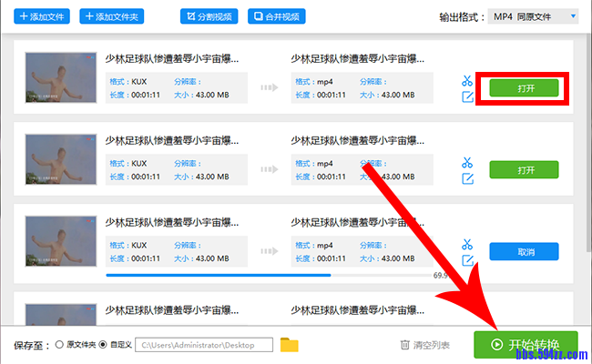Click 添加文件夹 to add a folder
The width and height of the screenshot is (592, 364).
[112, 16]
